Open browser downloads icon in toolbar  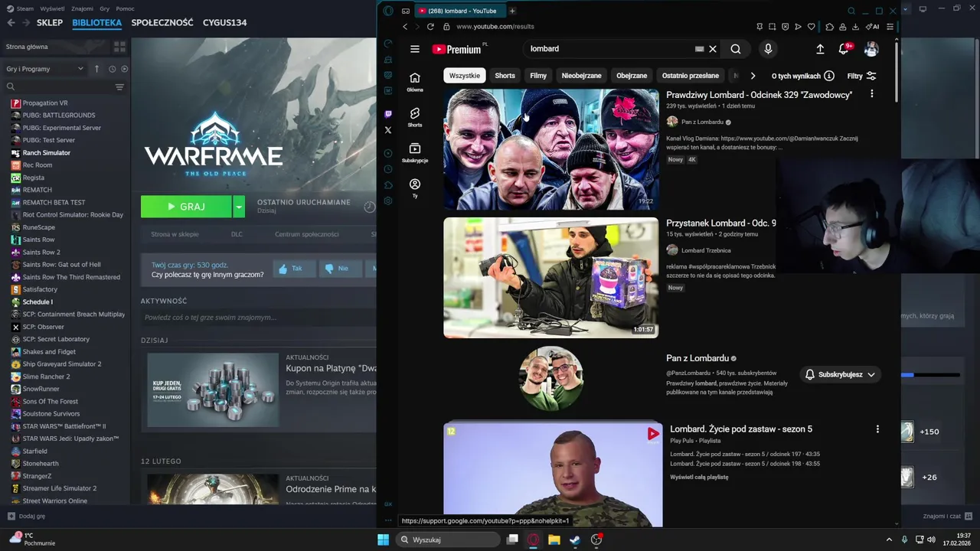click(855, 27)
